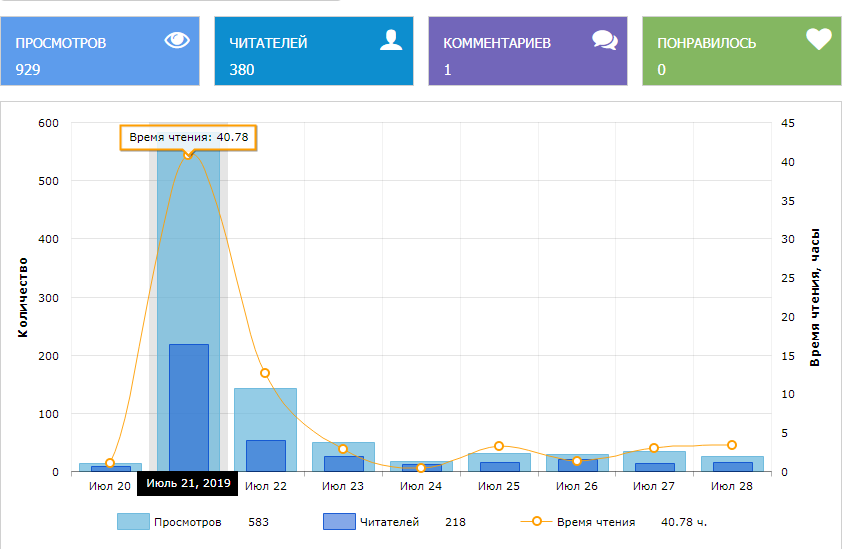842x549 pixels.
Task: Click the readers bar for Июль 21
Action: pyautogui.click(x=188, y=410)
